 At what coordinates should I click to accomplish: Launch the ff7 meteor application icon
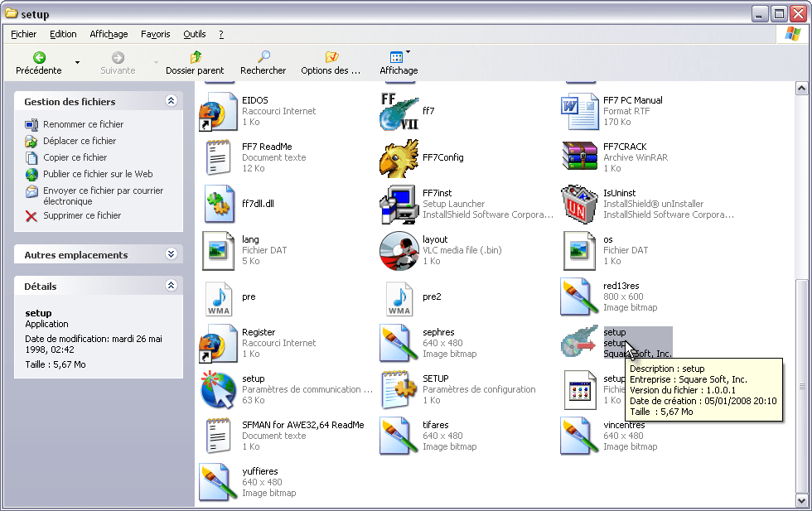(x=399, y=109)
